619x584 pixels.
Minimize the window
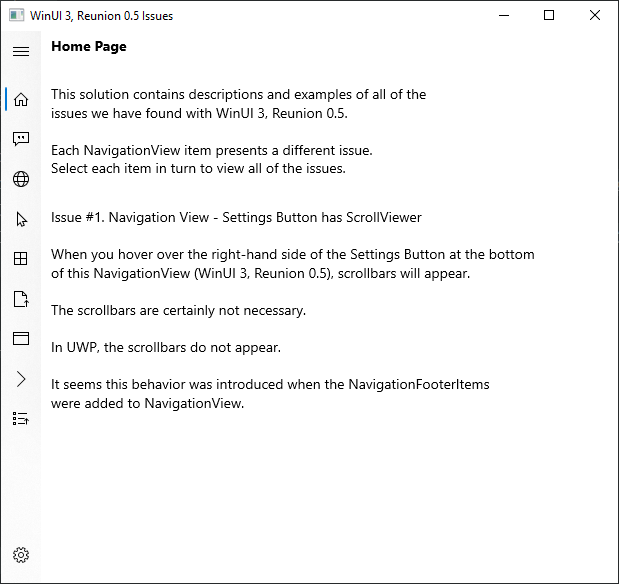coord(504,15)
